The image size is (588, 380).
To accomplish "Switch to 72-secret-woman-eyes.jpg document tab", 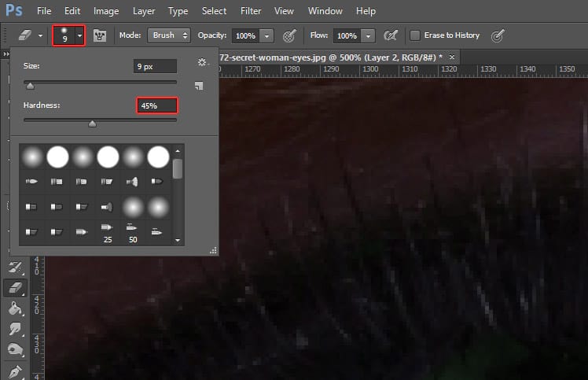I will [x=331, y=57].
